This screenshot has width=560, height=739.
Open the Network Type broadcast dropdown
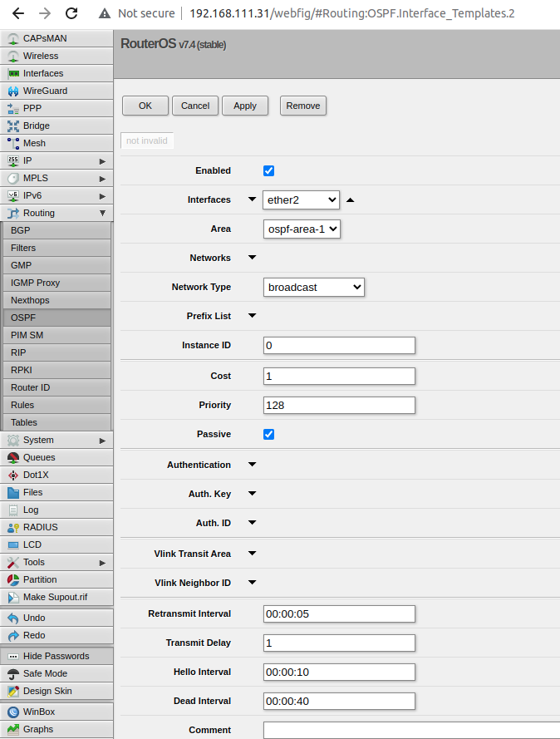click(313, 287)
